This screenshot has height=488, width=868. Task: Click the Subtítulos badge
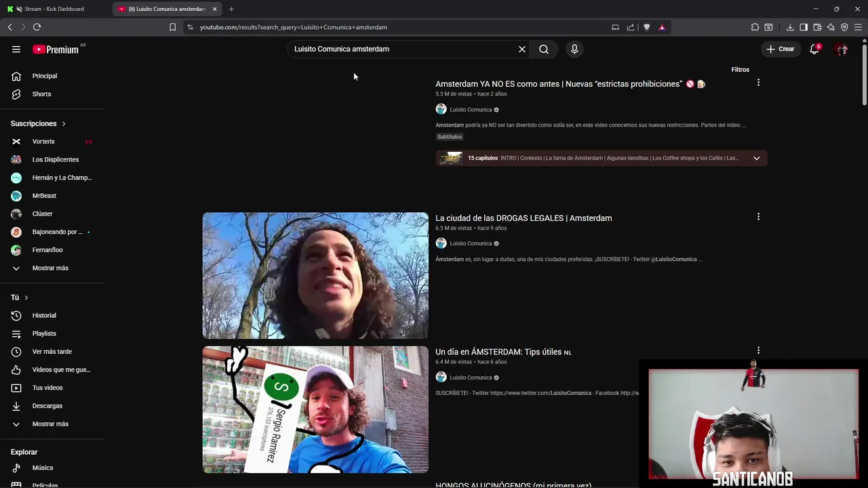point(450,137)
